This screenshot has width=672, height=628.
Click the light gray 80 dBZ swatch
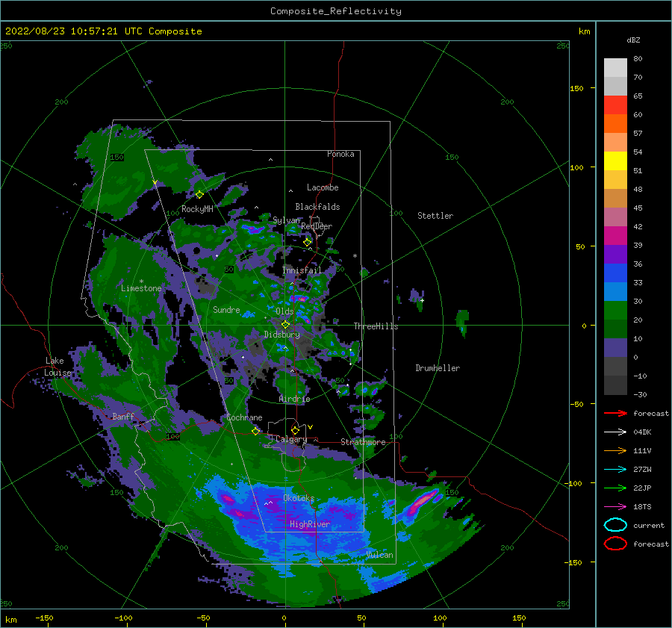pos(615,67)
